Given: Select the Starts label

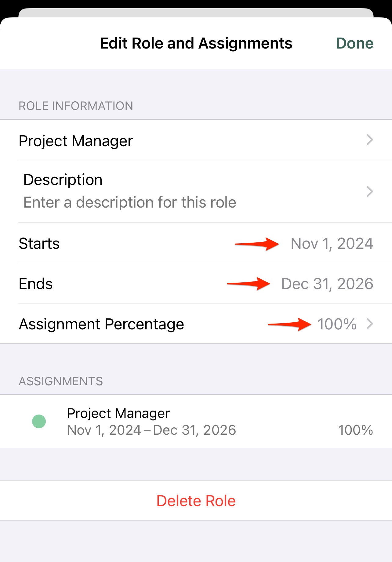Looking at the screenshot, I should point(39,244).
